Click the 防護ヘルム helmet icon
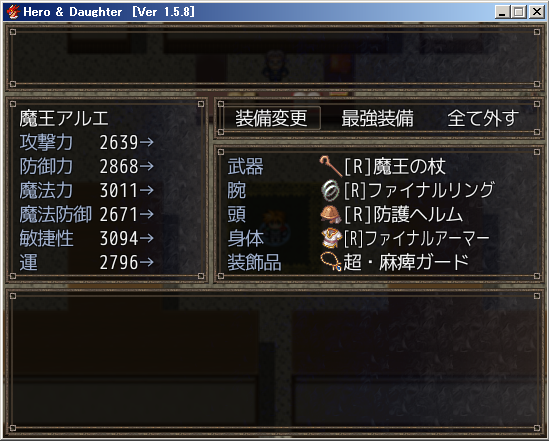Image resolution: width=549 pixels, height=441 pixels. pyautogui.click(x=331, y=214)
